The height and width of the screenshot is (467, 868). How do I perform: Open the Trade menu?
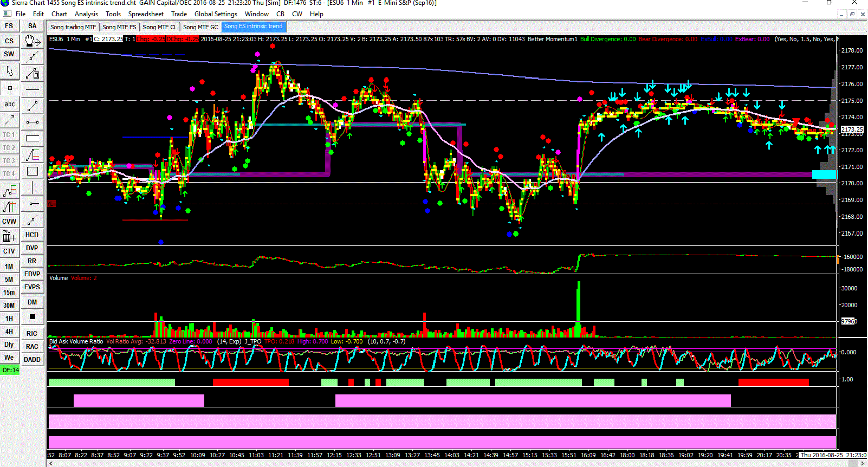[179, 14]
